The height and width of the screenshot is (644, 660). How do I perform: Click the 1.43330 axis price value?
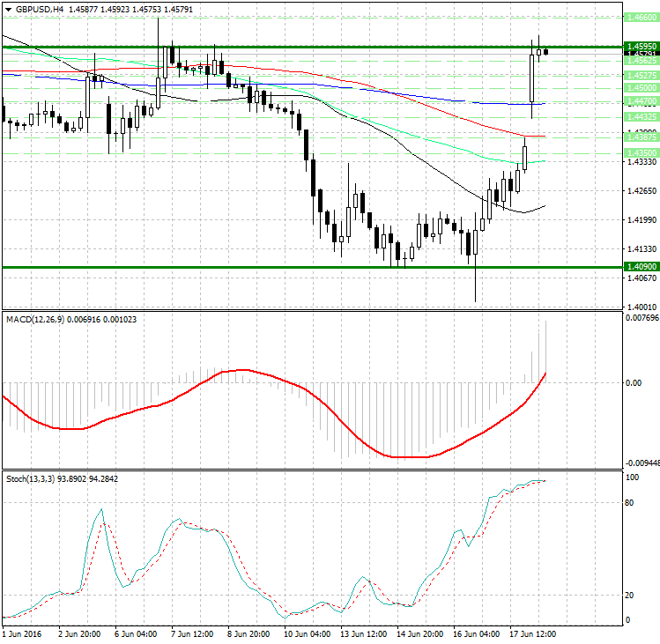pos(641,161)
